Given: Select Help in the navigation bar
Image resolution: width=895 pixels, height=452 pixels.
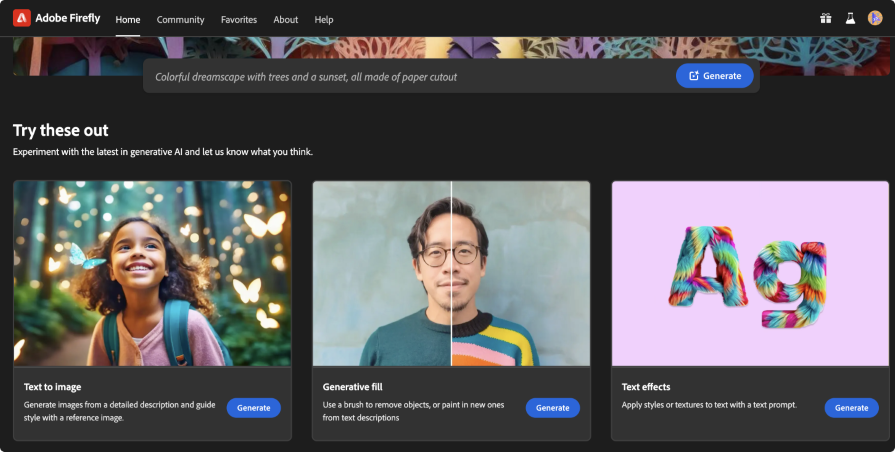Looking at the screenshot, I should pyautogui.click(x=324, y=19).
